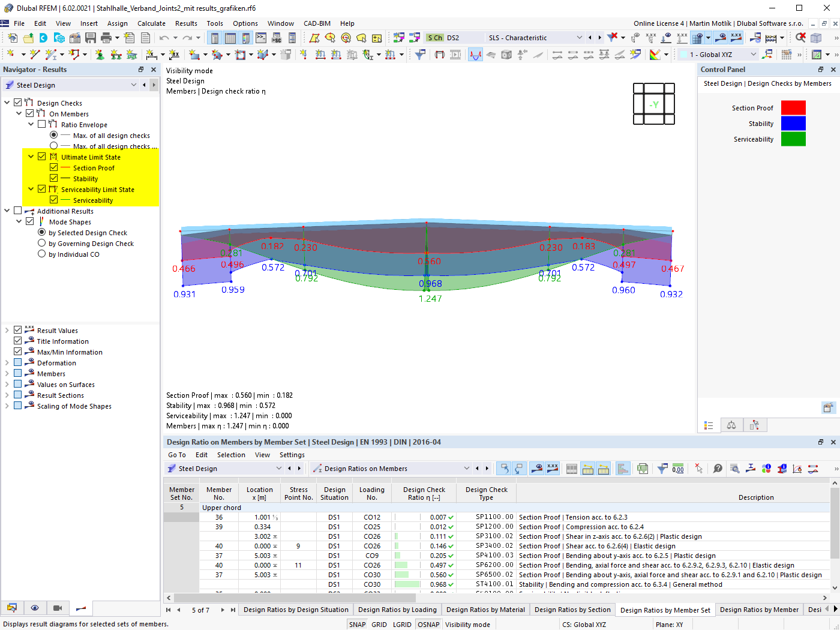Collapse the Mode Shapes tree branch

tap(19, 221)
